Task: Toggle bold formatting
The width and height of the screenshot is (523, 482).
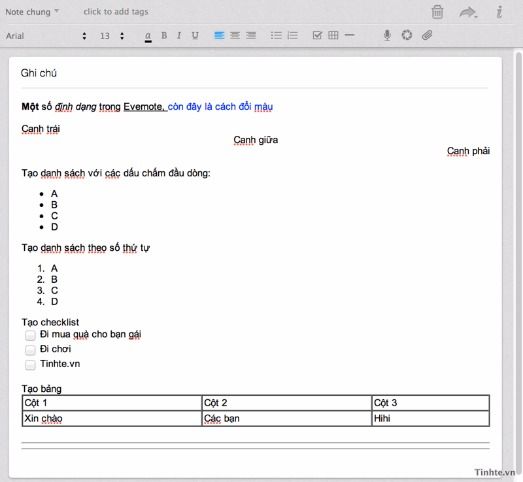Action: coord(164,35)
